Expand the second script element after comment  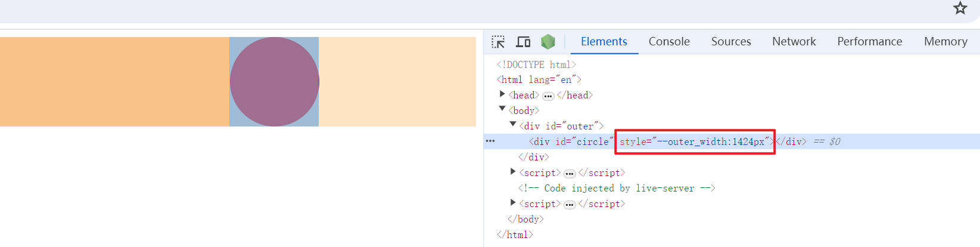[513, 203]
